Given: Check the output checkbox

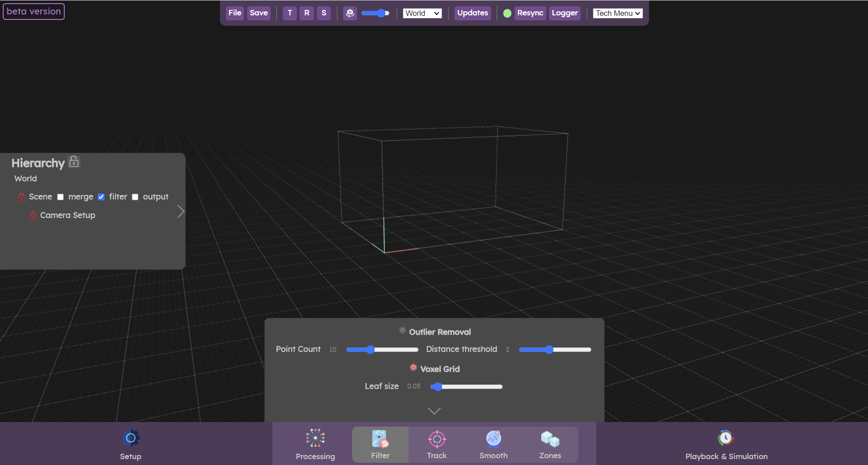Looking at the screenshot, I should 135,197.
